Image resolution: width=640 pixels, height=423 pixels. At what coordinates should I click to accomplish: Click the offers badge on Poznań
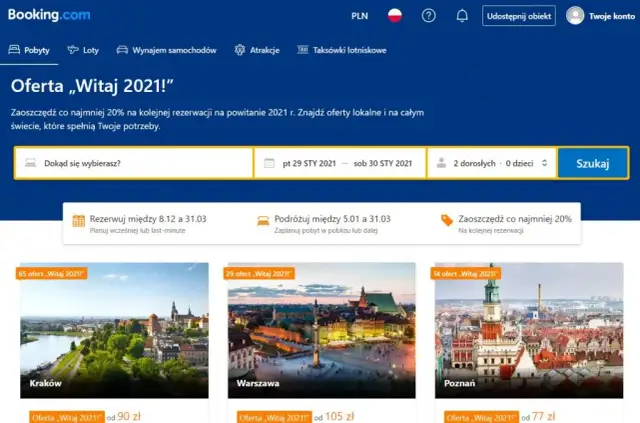466,274
